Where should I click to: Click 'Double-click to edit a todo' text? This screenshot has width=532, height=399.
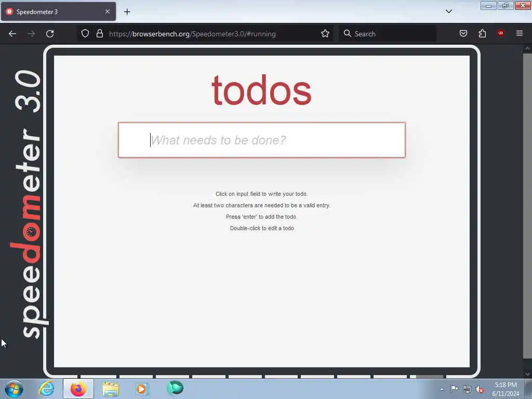tap(262, 229)
